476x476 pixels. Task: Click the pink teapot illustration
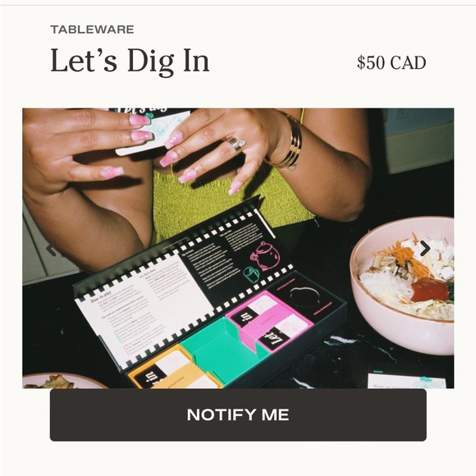pyautogui.click(x=265, y=255)
